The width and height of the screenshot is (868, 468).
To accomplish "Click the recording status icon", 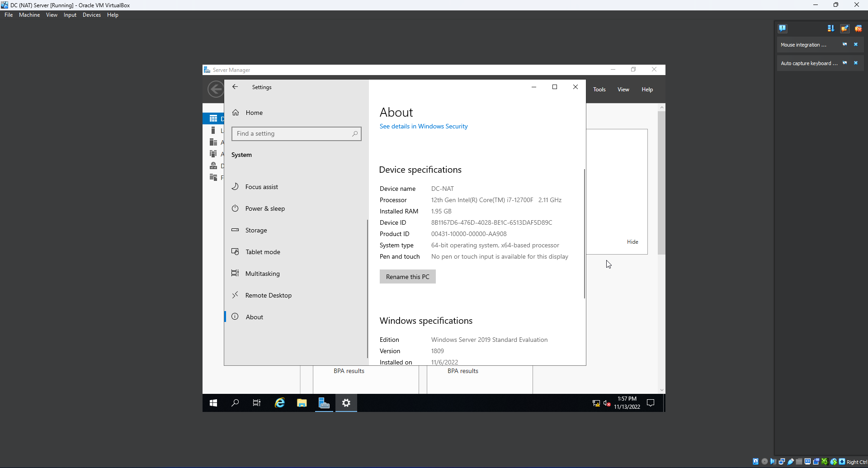I will [816, 462].
